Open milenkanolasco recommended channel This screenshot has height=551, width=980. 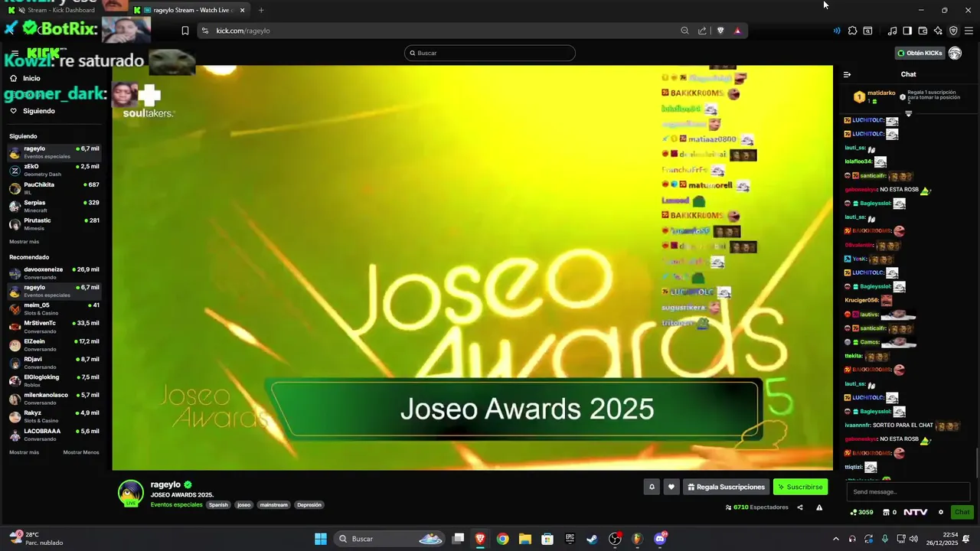54,398
